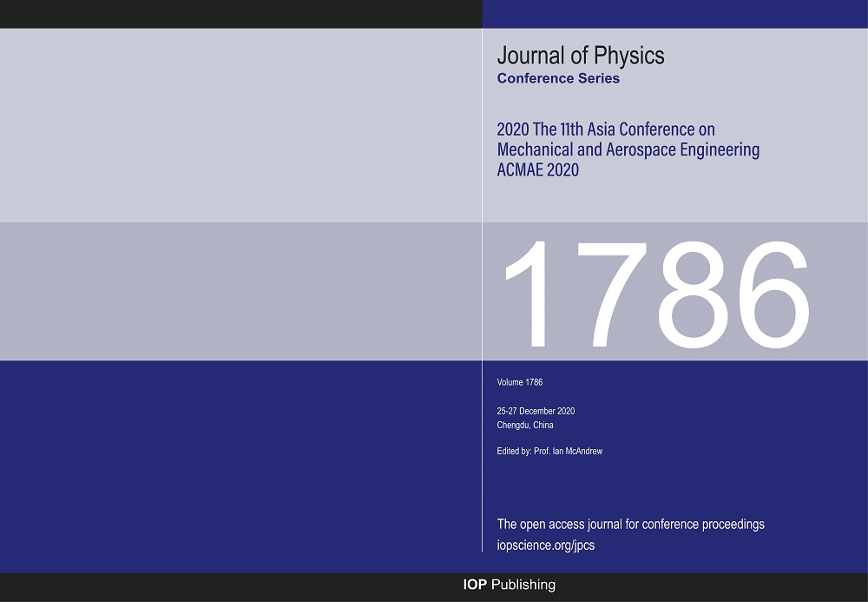This screenshot has width=868, height=602.
Task: Click 'Mechanical and Aerospace Engineering' line
Action: (x=628, y=149)
